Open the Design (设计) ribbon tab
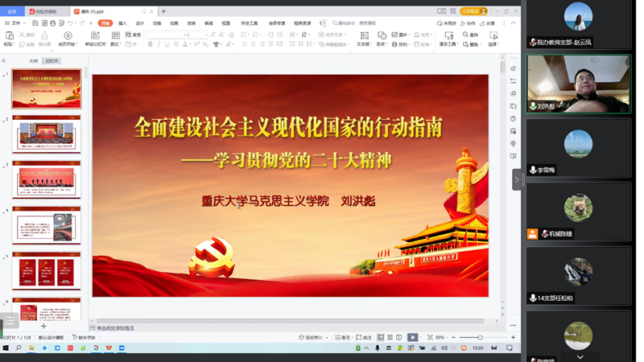The image size is (644, 362). 139,23
